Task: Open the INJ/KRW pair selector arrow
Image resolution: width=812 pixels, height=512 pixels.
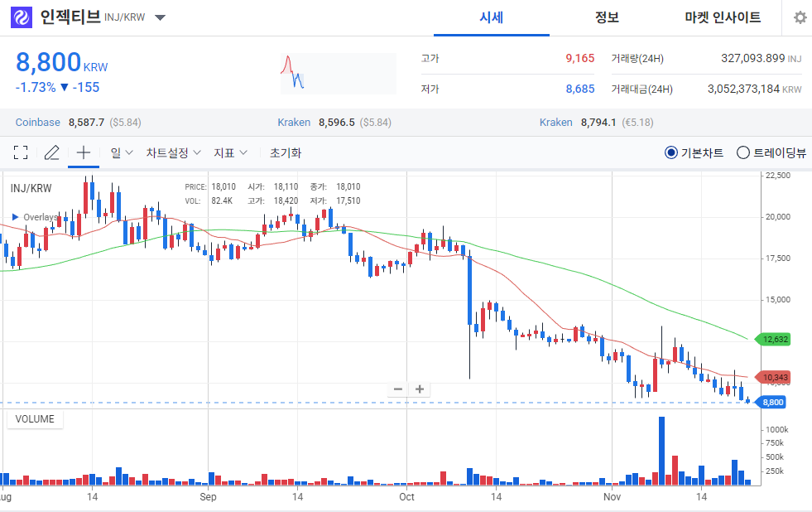Action: pos(160,17)
